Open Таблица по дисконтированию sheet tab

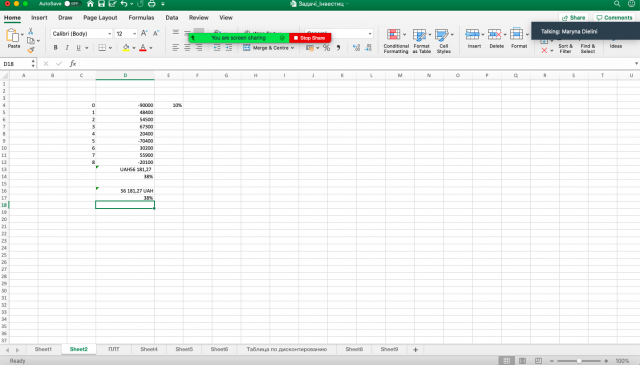287,349
